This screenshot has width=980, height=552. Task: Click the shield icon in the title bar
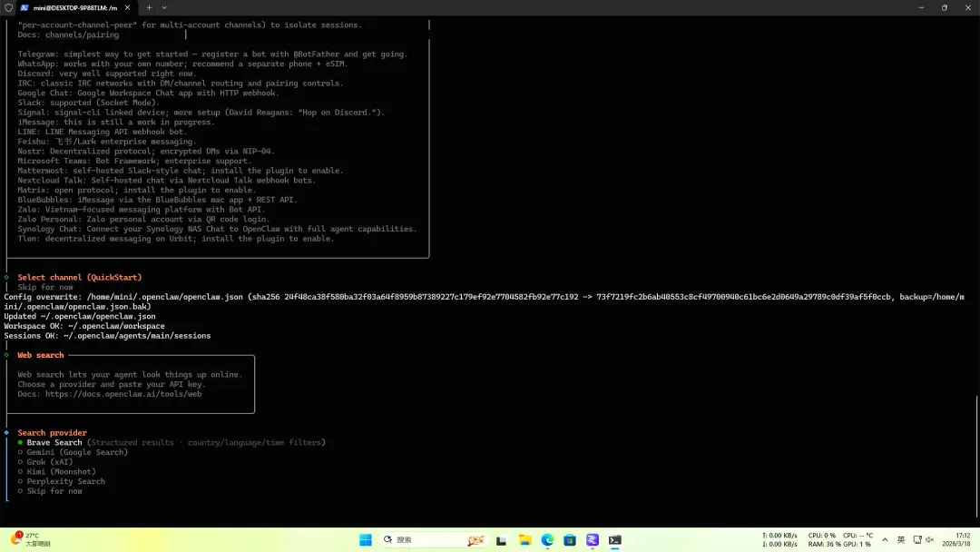pyautogui.click(x=8, y=7)
